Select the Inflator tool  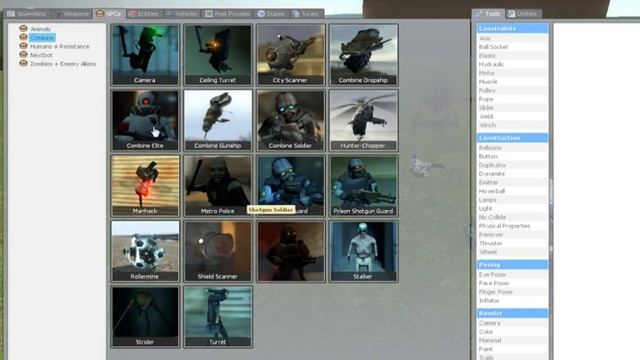coord(512,301)
